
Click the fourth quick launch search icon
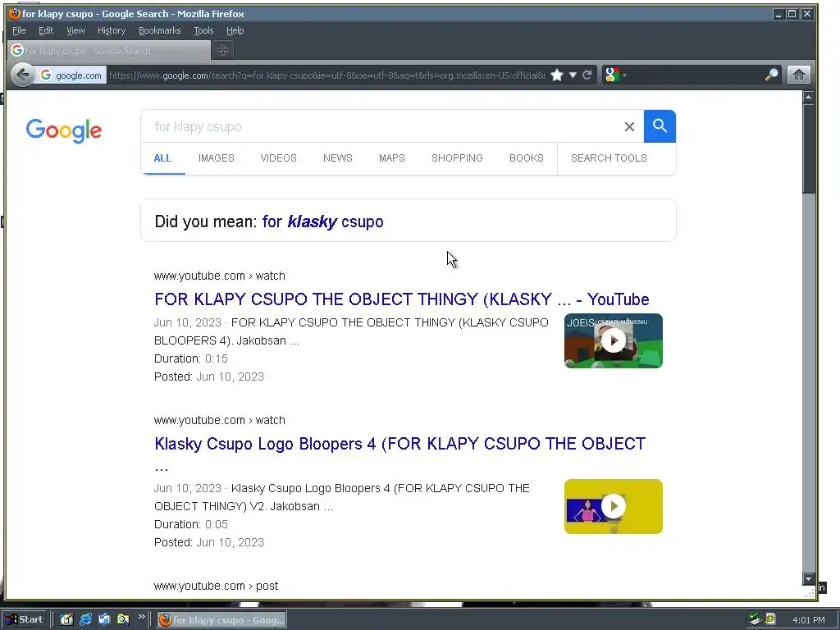pyautogui.click(x=123, y=620)
